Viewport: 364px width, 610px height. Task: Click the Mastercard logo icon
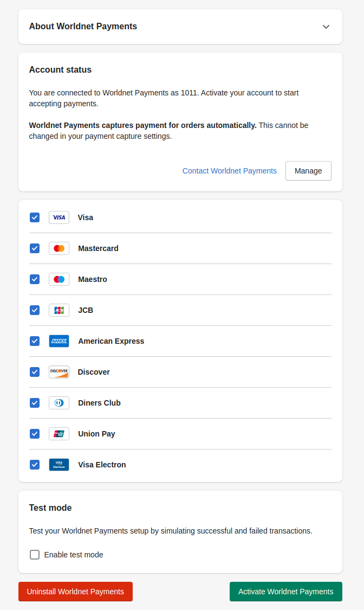[59, 248]
